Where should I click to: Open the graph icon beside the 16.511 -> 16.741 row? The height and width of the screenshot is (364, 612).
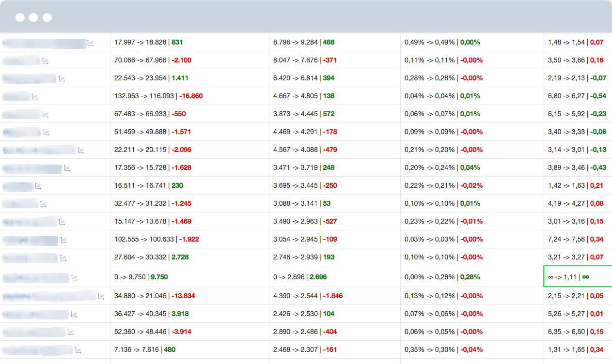pyautogui.click(x=38, y=185)
